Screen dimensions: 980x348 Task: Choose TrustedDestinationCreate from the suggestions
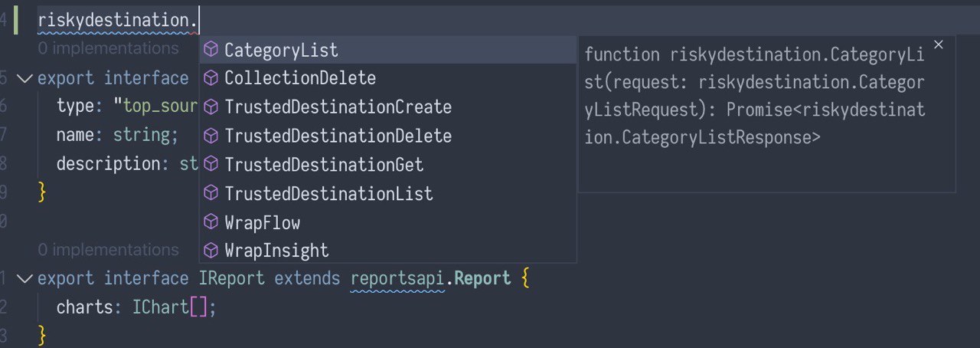click(388, 107)
